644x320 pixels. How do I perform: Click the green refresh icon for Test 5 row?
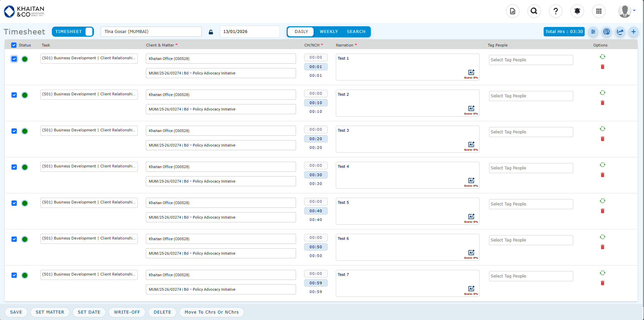click(602, 201)
